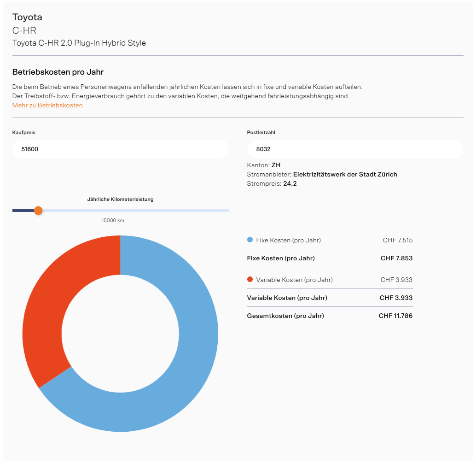476x464 pixels.
Task: Click the 'C-HR' model heading
Action: pyautogui.click(x=24, y=31)
